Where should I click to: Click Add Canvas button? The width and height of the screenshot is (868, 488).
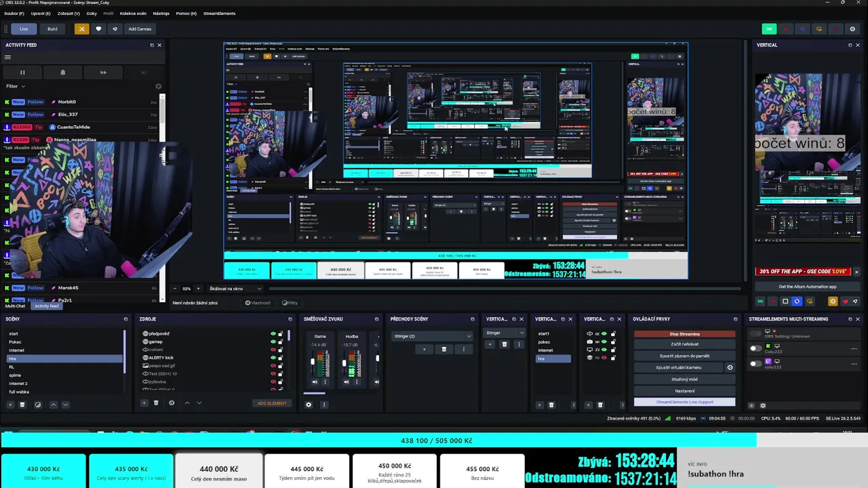[x=140, y=29]
